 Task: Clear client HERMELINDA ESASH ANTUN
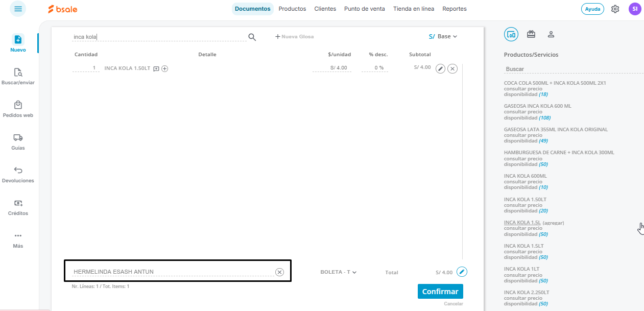[279, 272]
